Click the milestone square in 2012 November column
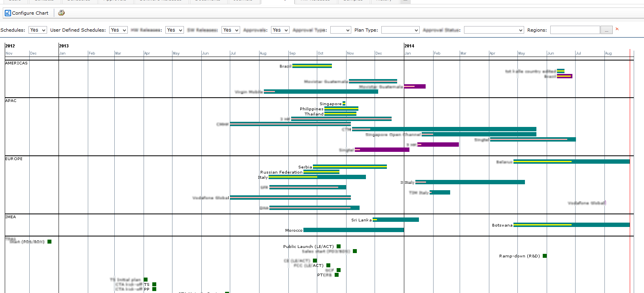Screen dimensions: 644x293 point(49,242)
